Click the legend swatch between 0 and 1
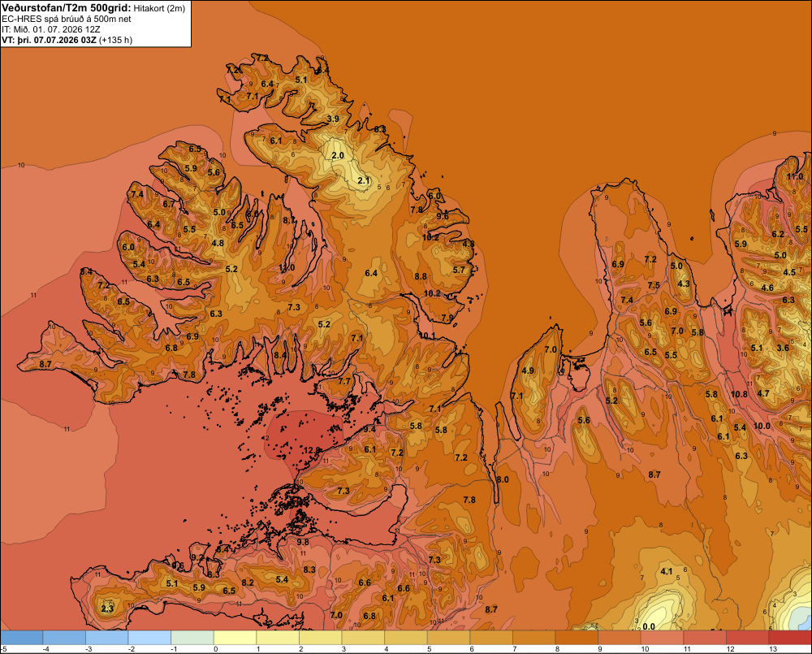This screenshot has height=654, width=812. [235, 637]
